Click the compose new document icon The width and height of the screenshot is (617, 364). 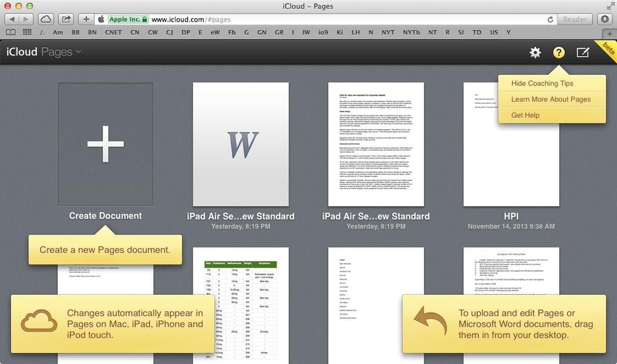tap(583, 52)
